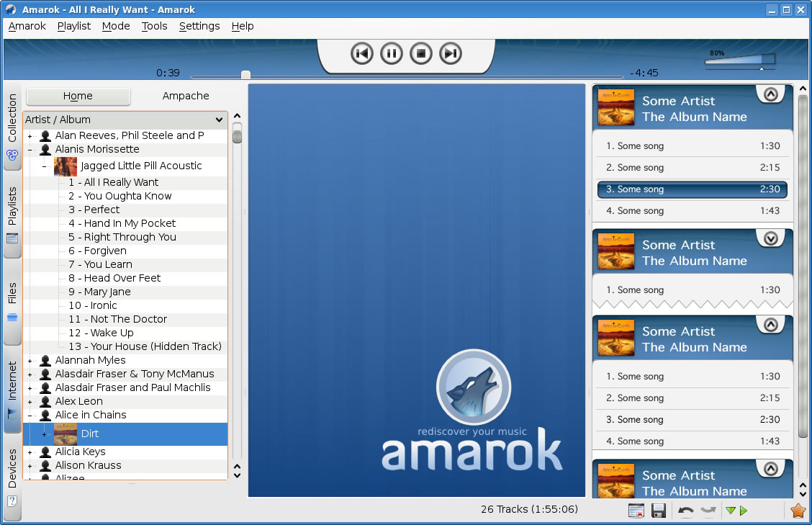
Task: Stop playback with the stop button
Action: (421, 53)
